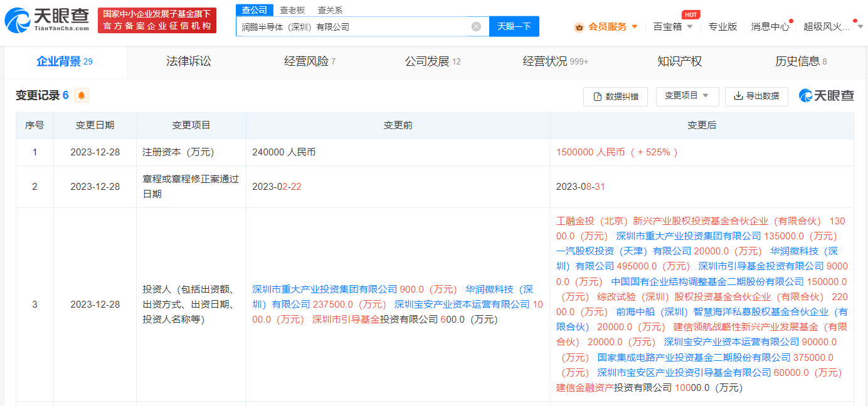Click the 序号 column header
Image resolution: width=868 pixels, height=406 pixels.
pos(34,125)
